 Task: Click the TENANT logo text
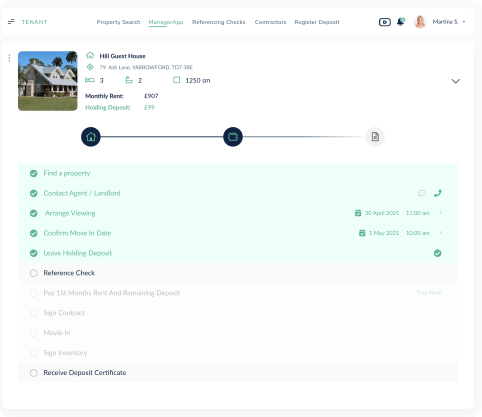pyautogui.click(x=34, y=22)
